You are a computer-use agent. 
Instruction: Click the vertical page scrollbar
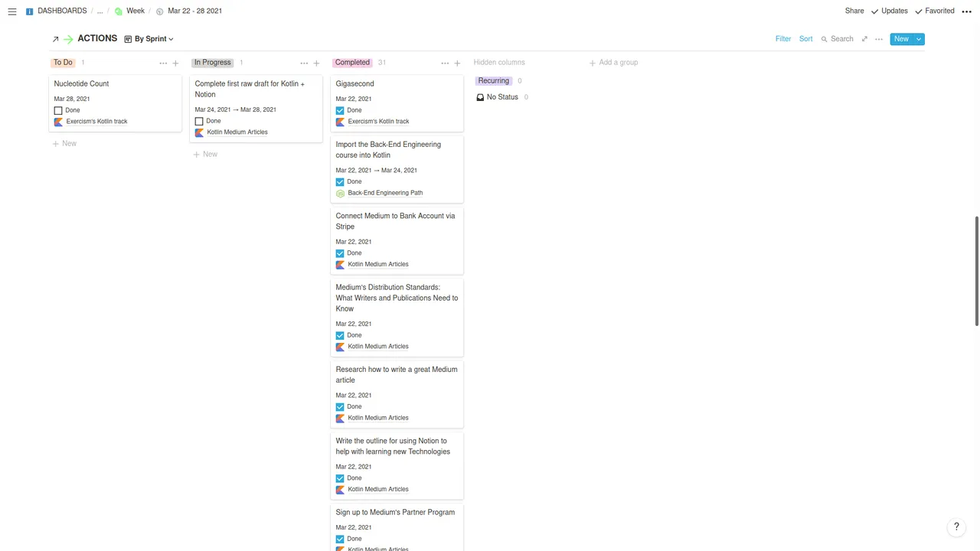(x=976, y=272)
